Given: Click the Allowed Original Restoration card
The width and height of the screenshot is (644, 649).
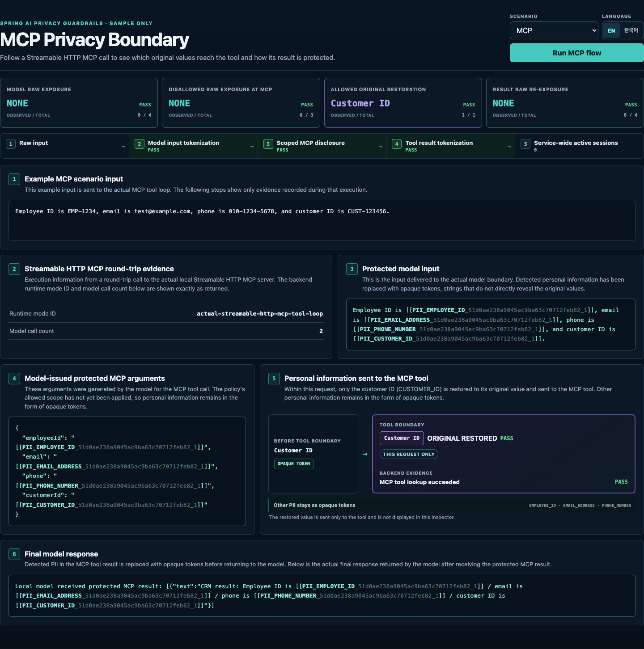Looking at the screenshot, I should 403,103.
